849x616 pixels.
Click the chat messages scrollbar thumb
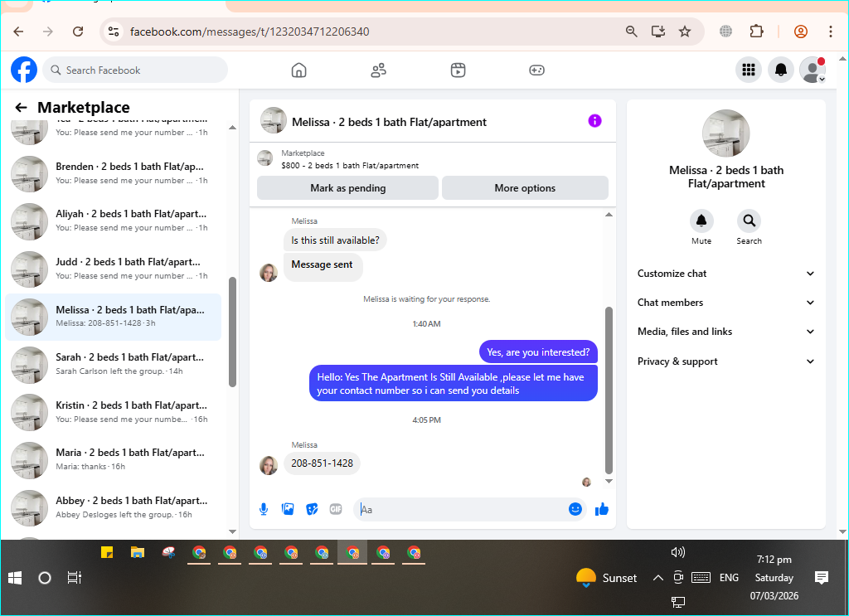click(x=609, y=390)
